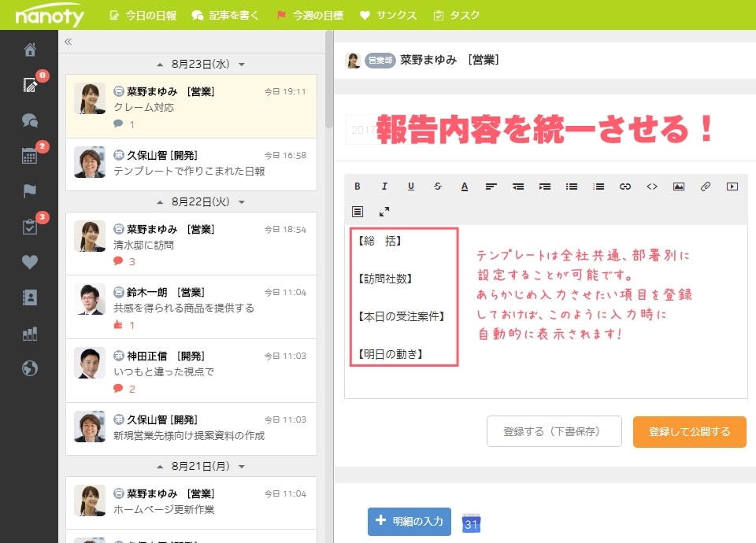Open いつもと違った視点で report

pos(191,371)
